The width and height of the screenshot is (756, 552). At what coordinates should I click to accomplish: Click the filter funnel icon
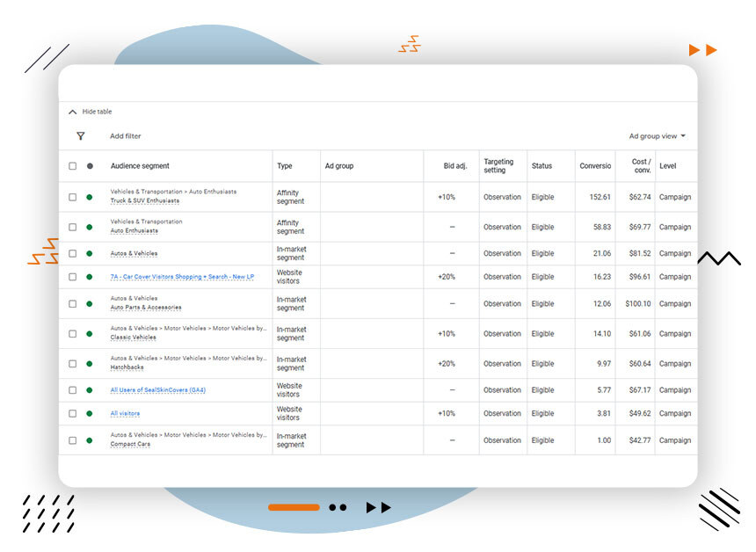tap(81, 136)
